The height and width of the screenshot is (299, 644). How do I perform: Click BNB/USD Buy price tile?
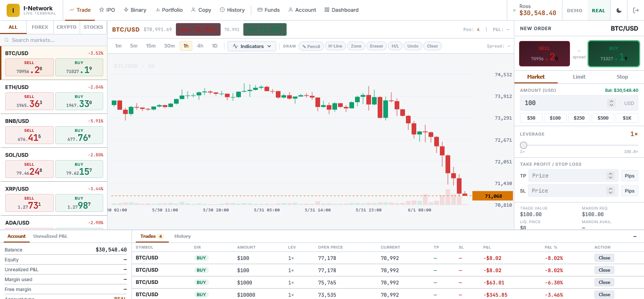tap(79, 135)
